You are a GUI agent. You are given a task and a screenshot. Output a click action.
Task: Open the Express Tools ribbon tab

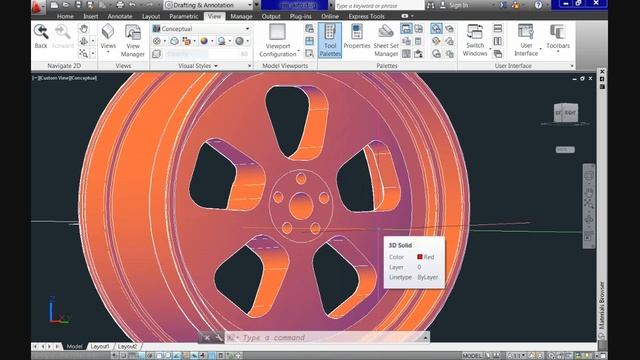[x=366, y=16]
